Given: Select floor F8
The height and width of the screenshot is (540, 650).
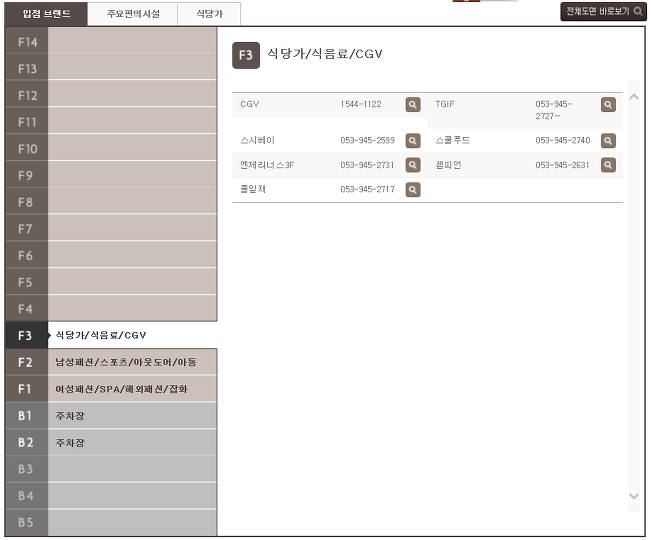Looking at the screenshot, I should (111, 201).
